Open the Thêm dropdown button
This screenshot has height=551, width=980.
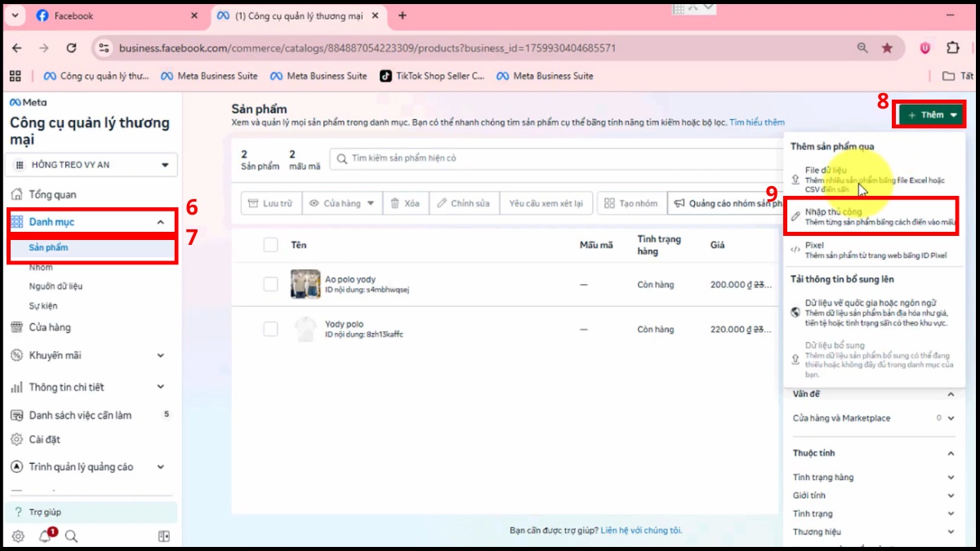[x=932, y=115]
